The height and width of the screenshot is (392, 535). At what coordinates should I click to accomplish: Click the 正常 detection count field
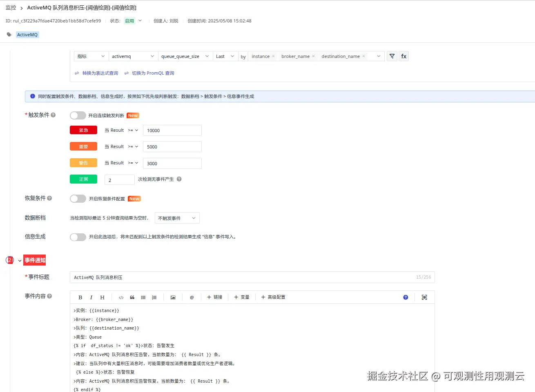[120, 180]
